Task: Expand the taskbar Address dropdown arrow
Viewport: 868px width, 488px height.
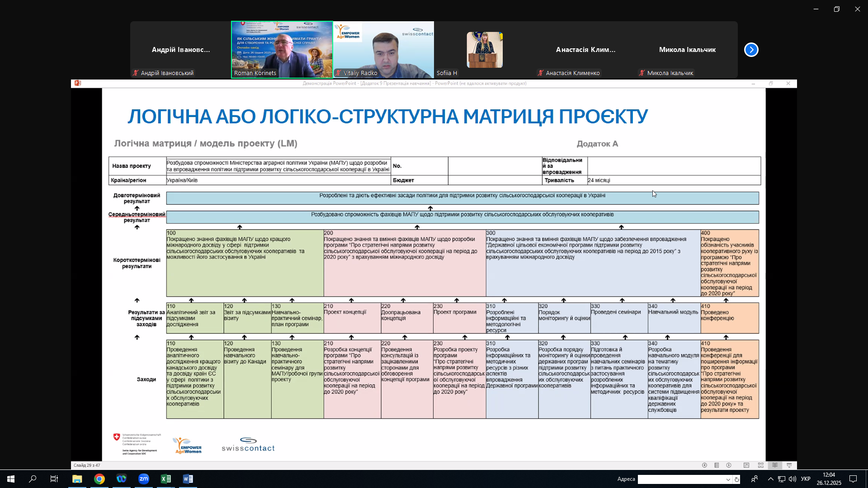Action: click(x=728, y=479)
